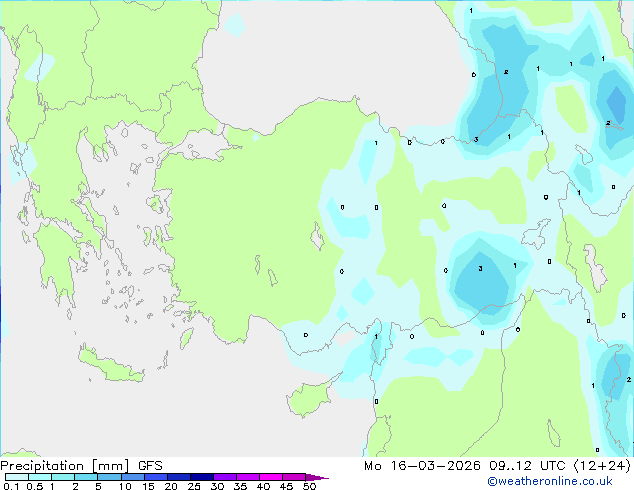The height and width of the screenshot is (490, 634).
Task: Click the legend label '40'
Action: pyautogui.click(x=263, y=486)
